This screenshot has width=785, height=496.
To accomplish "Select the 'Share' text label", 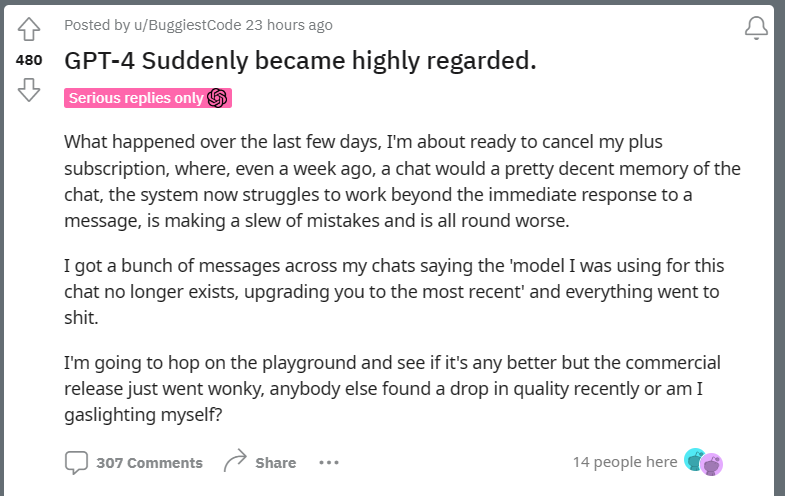I will point(275,463).
